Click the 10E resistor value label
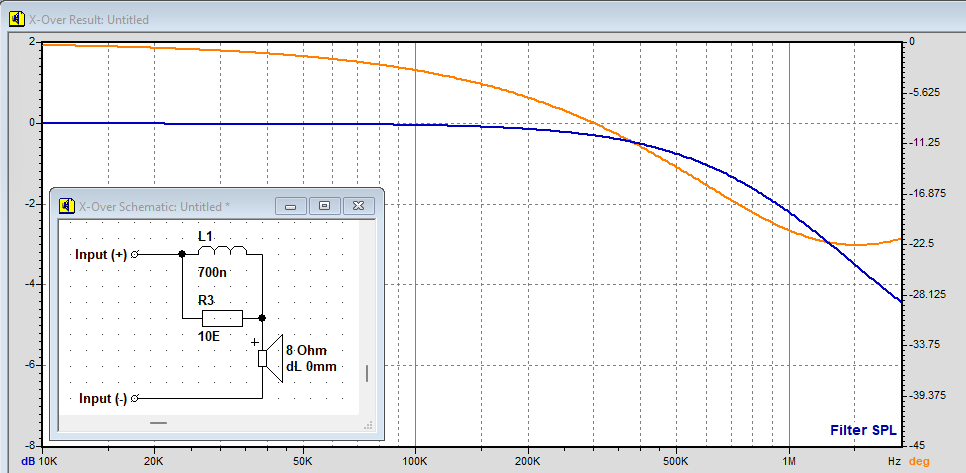This screenshot has width=966, height=473. tap(207, 337)
